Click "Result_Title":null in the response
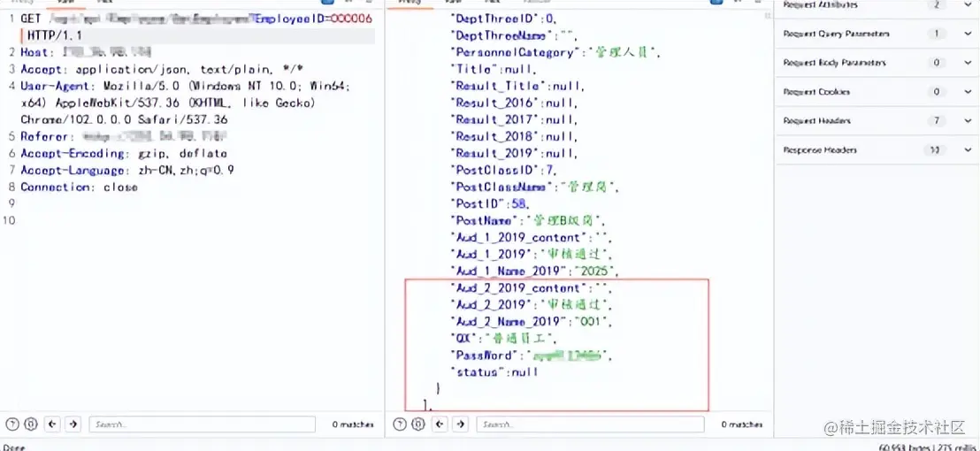Image resolution: width=980 pixels, height=451 pixels. point(517,86)
